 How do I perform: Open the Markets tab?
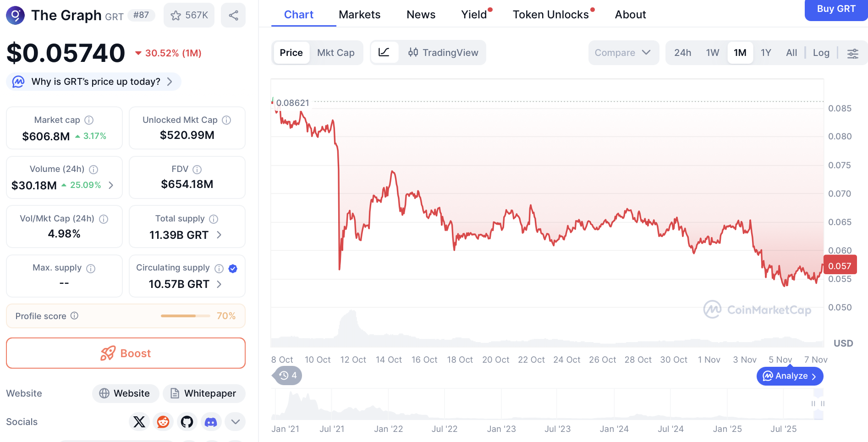click(359, 15)
